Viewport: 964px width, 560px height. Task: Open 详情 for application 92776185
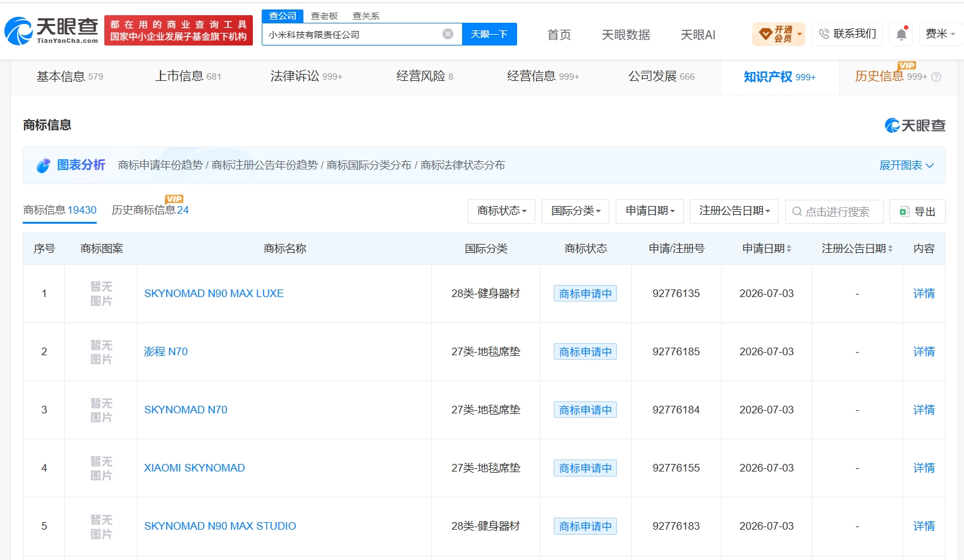click(x=924, y=352)
